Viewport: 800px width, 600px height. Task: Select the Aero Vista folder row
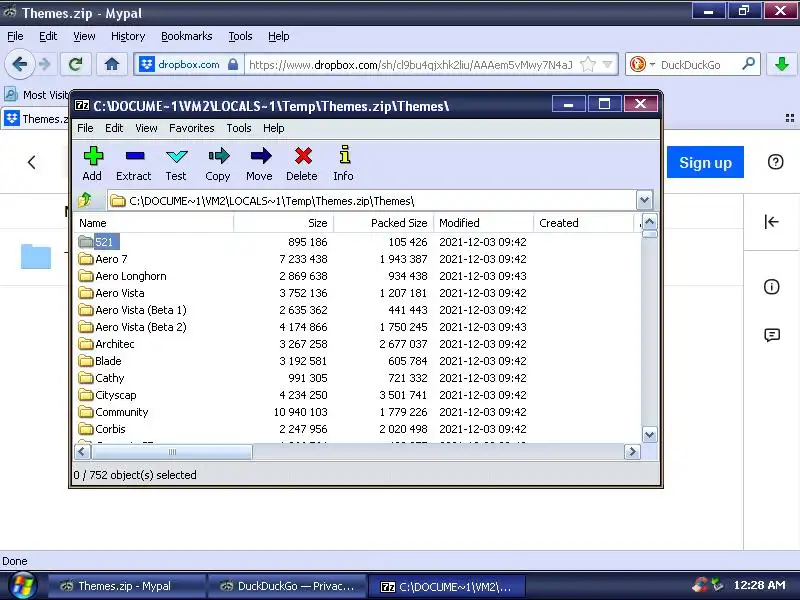(x=357, y=293)
